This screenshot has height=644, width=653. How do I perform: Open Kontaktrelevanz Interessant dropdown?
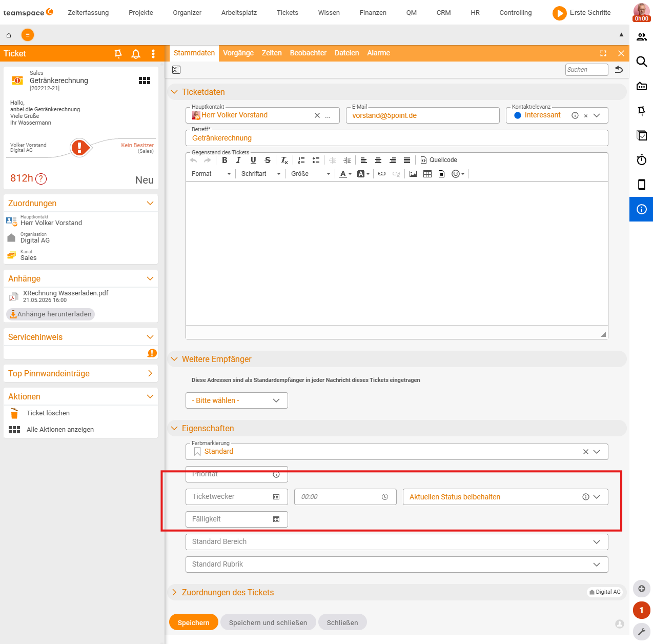pyautogui.click(x=597, y=115)
